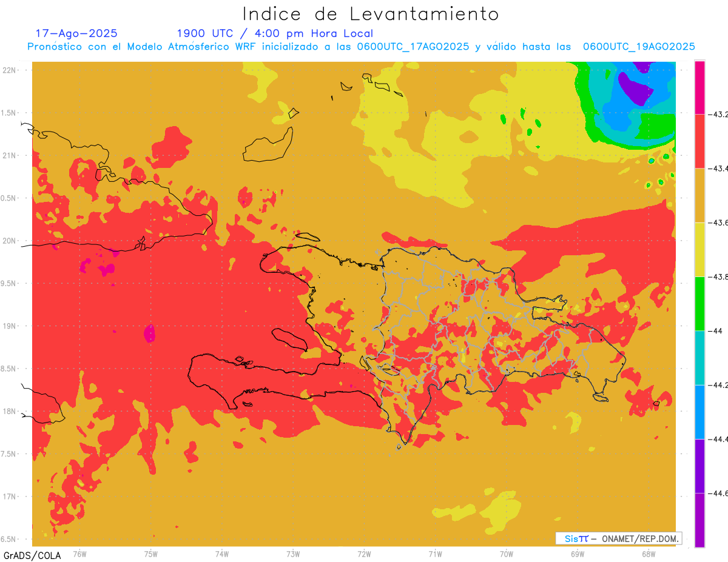Click the '22N' latitude label

pos(9,70)
